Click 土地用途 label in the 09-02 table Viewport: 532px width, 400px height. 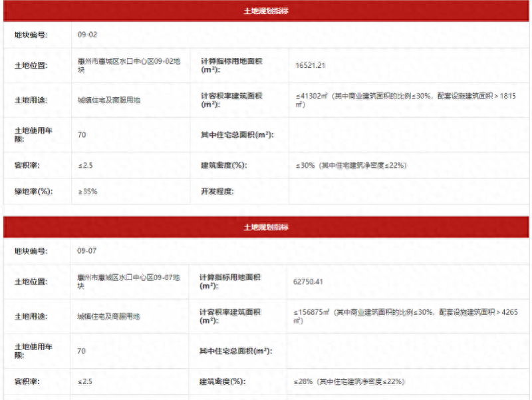click(x=31, y=100)
